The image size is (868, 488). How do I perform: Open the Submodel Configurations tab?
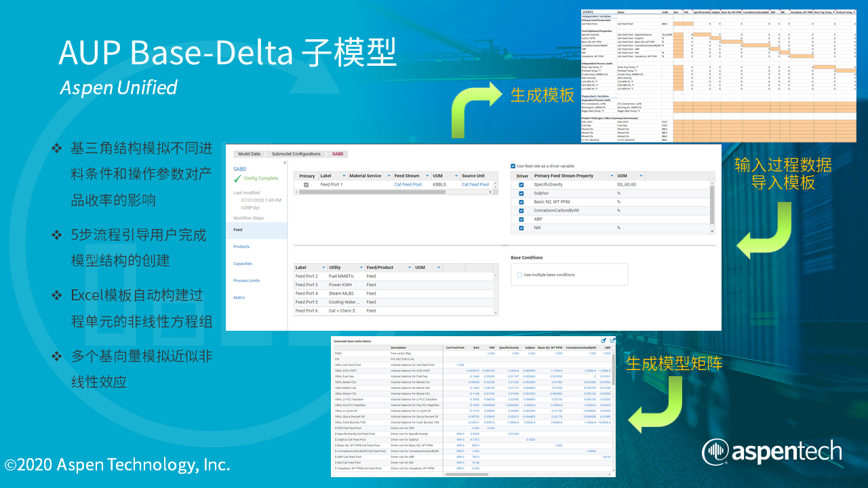point(296,154)
